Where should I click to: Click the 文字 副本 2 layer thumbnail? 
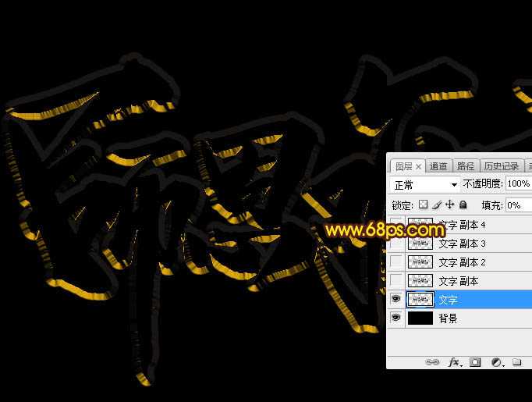pyautogui.click(x=420, y=262)
